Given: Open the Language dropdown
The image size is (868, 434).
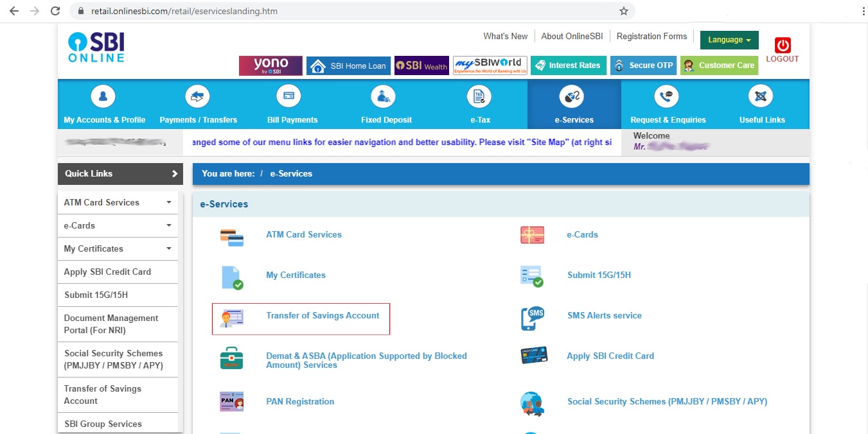Looking at the screenshot, I should tap(729, 40).
